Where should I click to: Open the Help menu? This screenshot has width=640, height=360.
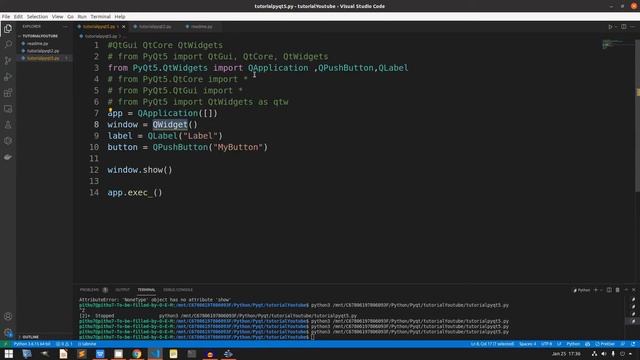click(120, 17)
